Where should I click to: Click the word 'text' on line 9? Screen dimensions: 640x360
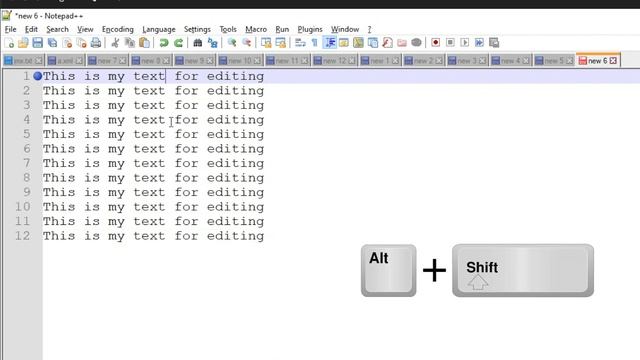tap(149, 192)
